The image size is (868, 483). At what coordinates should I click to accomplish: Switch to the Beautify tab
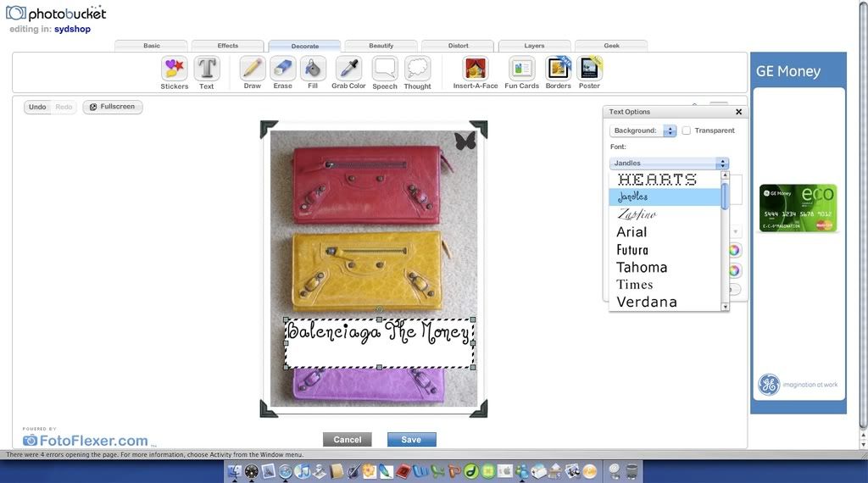tap(381, 46)
